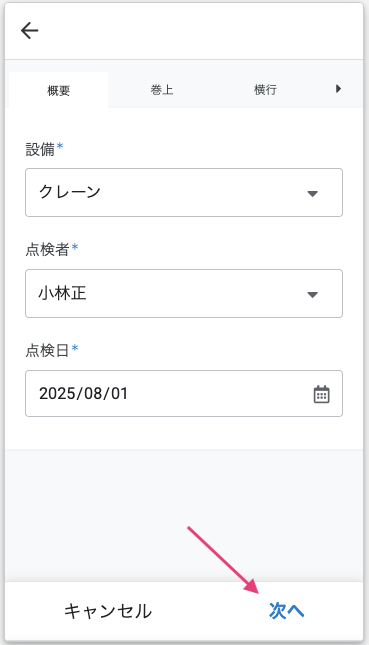Viewport: 369px width, 645px height.
Task: Click the 設備 field label
Action: [40, 149]
